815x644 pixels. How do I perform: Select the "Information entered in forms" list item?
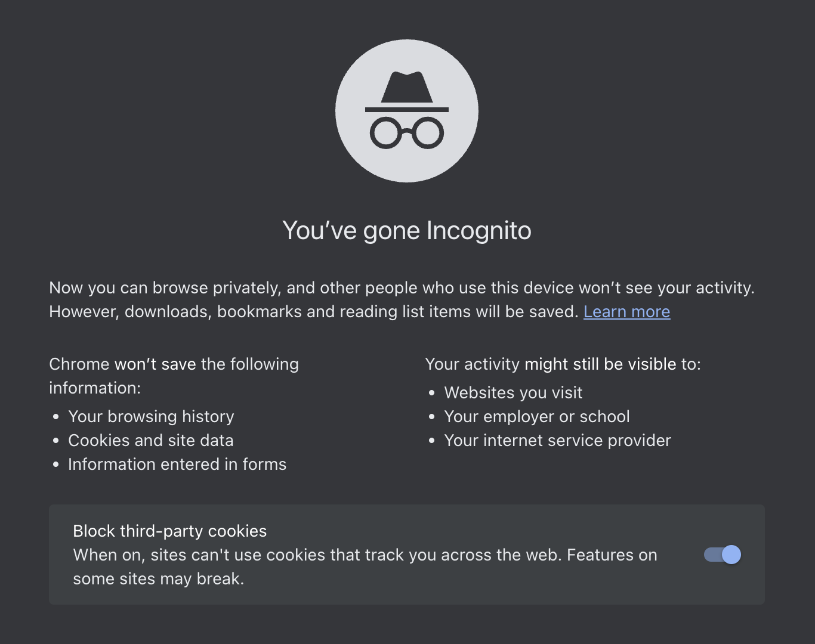[x=177, y=464]
